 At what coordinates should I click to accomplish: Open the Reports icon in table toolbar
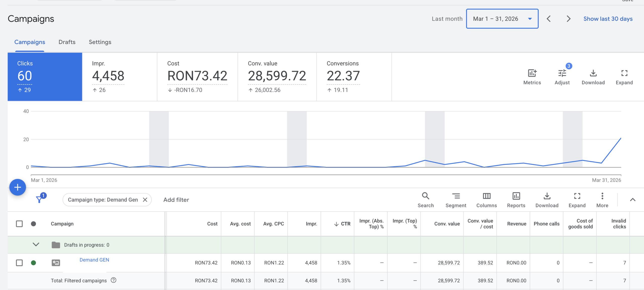click(516, 196)
